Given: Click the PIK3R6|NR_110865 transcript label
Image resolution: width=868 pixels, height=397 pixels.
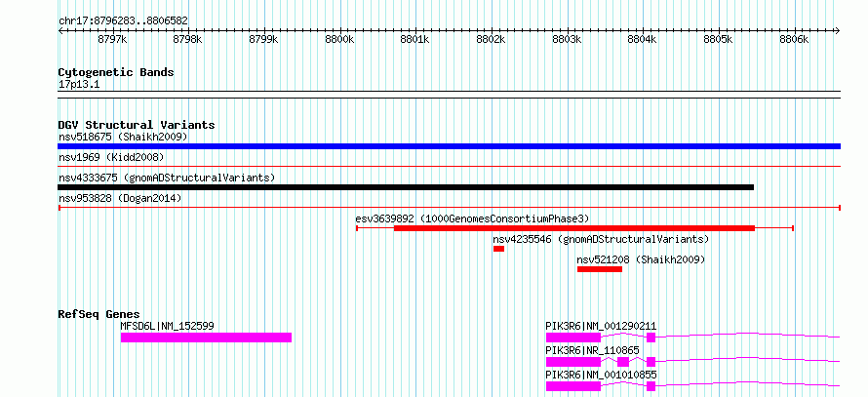Looking at the screenshot, I should click(x=592, y=350).
